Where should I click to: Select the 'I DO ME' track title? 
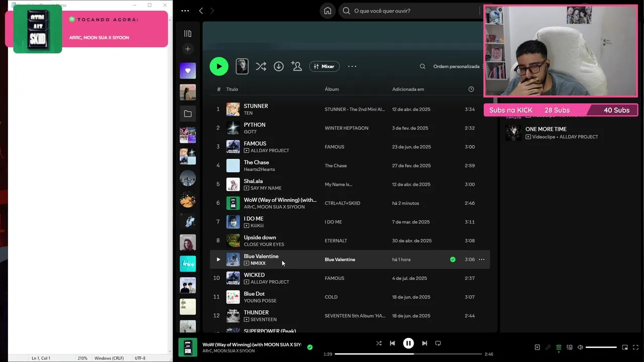tap(254, 219)
